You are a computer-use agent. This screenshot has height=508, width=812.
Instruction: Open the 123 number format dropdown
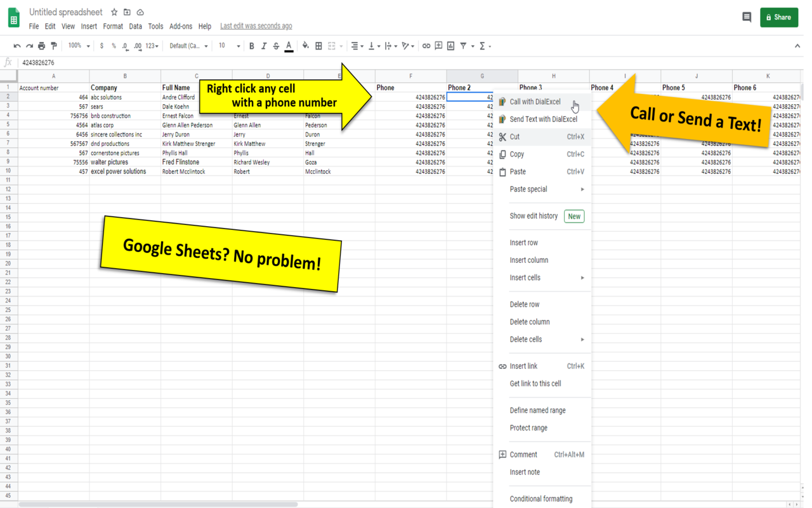(x=152, y=46)
